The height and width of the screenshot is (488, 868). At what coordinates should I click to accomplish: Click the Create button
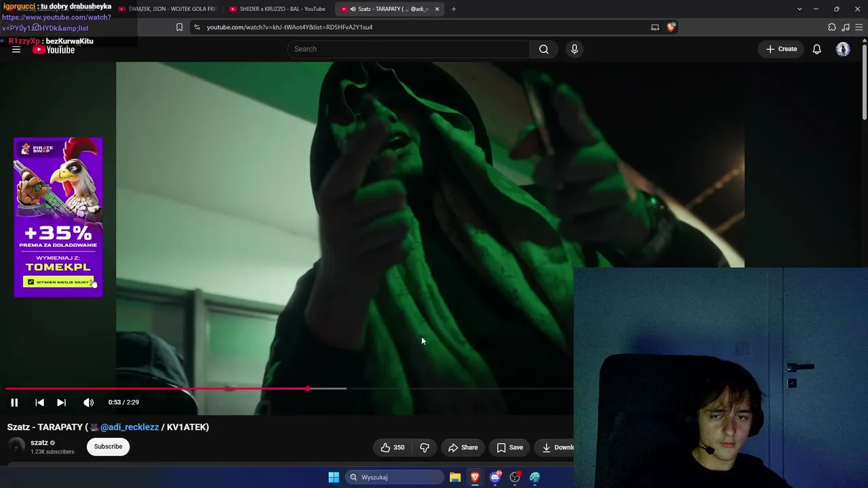pyautogui.click(x=781, y=49)
